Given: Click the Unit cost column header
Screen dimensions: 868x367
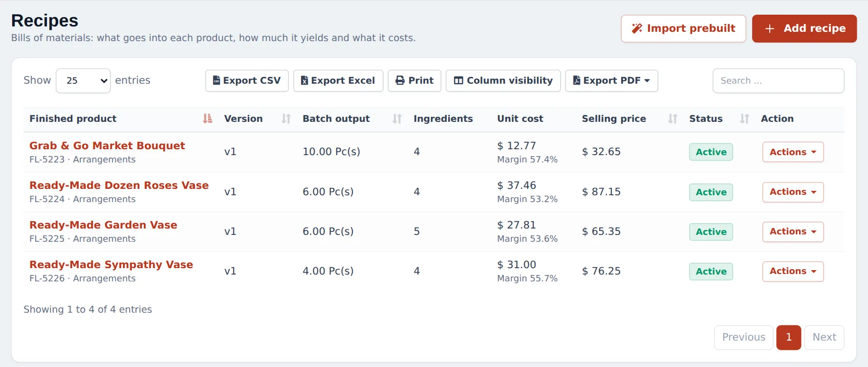Looking at the screenshot, I should pos(520,118).
